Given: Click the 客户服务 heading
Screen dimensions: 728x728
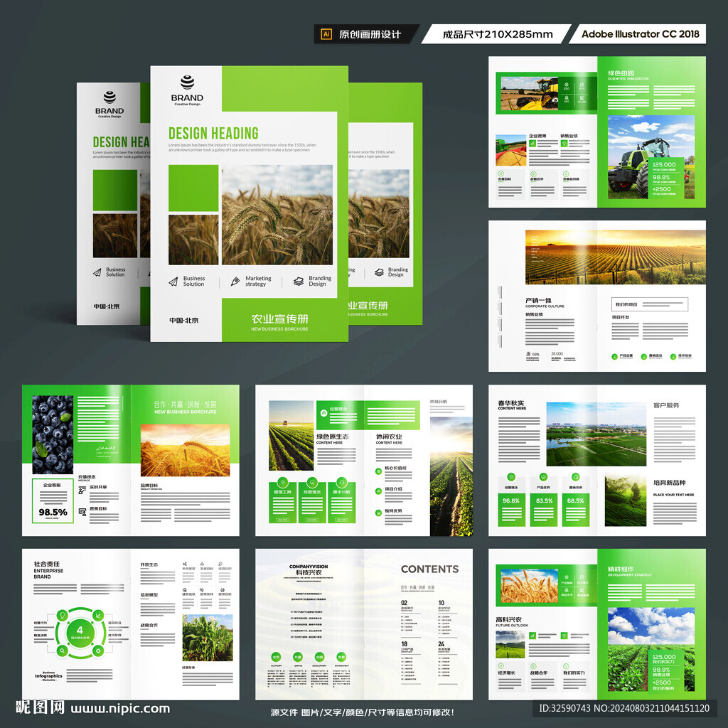Looking at the screenshot, I should point(666,405).
